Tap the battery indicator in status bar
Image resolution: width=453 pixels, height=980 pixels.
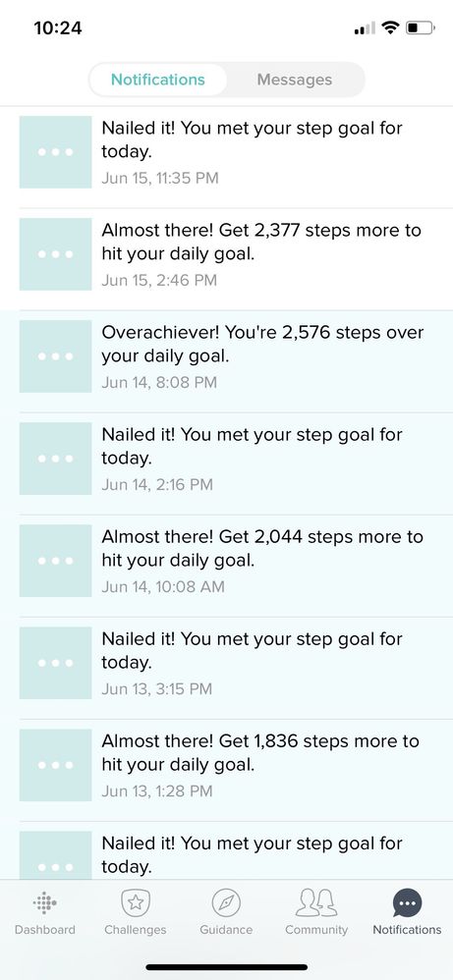coord(421,27)
